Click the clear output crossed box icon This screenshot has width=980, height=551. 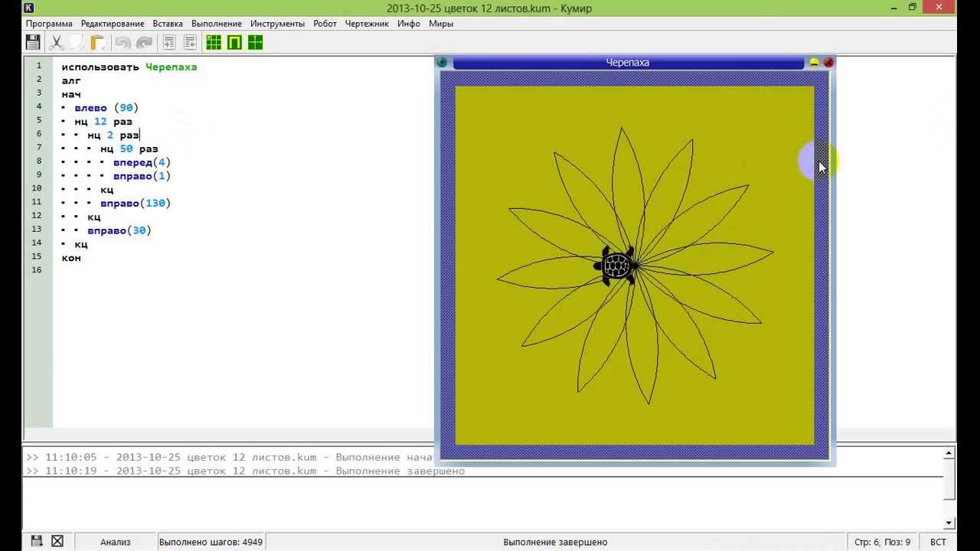[x=57, y=541]
